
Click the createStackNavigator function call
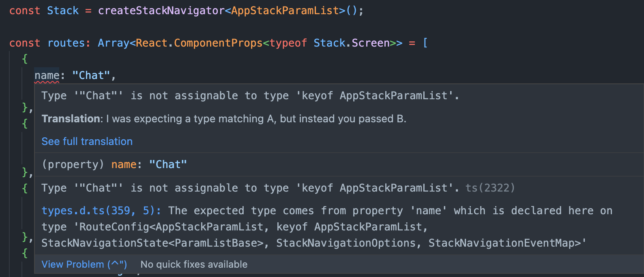pos(161,11)
